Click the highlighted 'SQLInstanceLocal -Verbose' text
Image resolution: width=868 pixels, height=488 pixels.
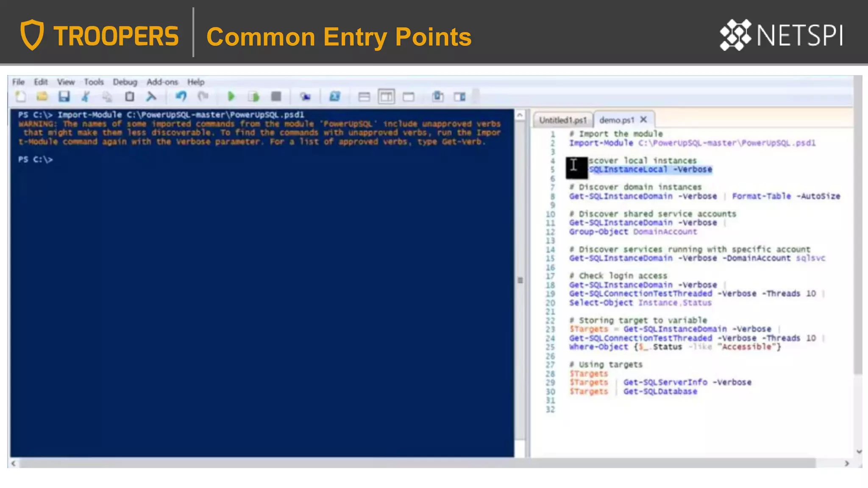pyautogui.click(x=651, y=169)
